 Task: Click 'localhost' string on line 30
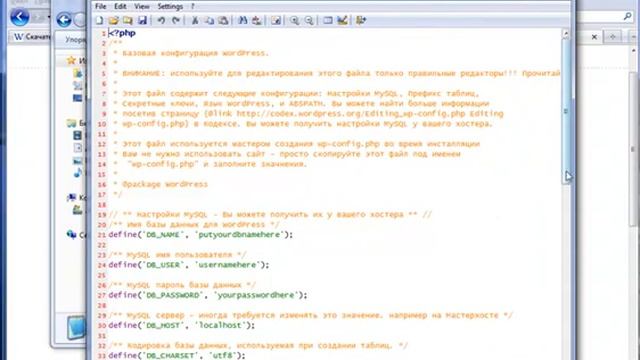pos(222,325)
